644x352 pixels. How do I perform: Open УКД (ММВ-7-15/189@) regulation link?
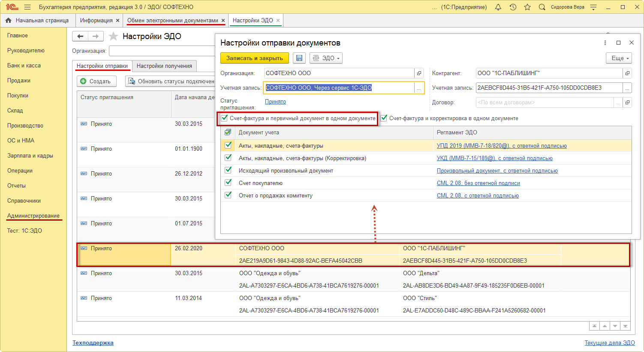coord(495,158)
